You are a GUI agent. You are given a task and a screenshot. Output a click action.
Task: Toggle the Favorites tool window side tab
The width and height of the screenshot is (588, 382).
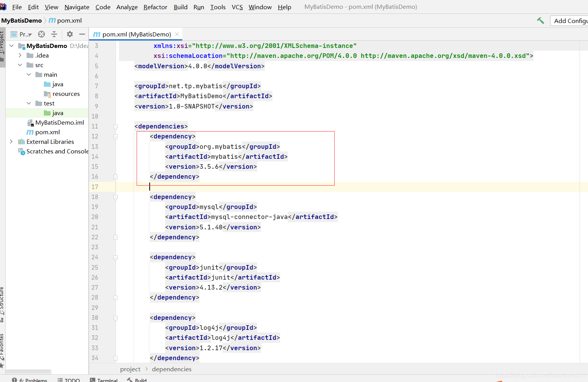pyautogui.click(x=2, y=351)
